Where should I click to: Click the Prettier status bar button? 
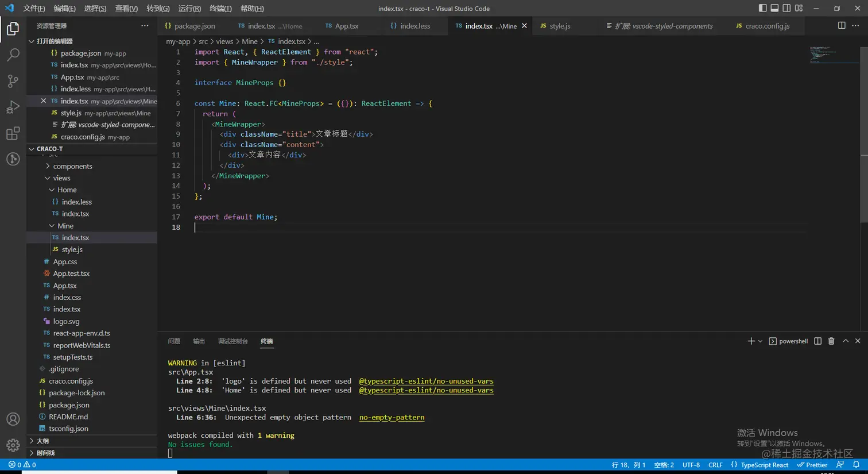pyautogui.click(x=812, y=465)
